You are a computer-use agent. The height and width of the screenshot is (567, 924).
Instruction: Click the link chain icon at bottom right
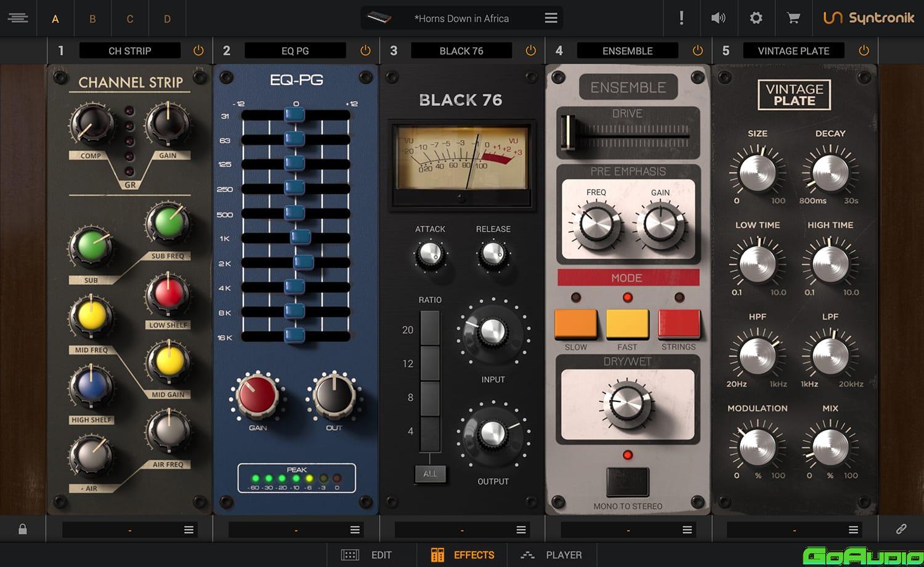point(901,529)
